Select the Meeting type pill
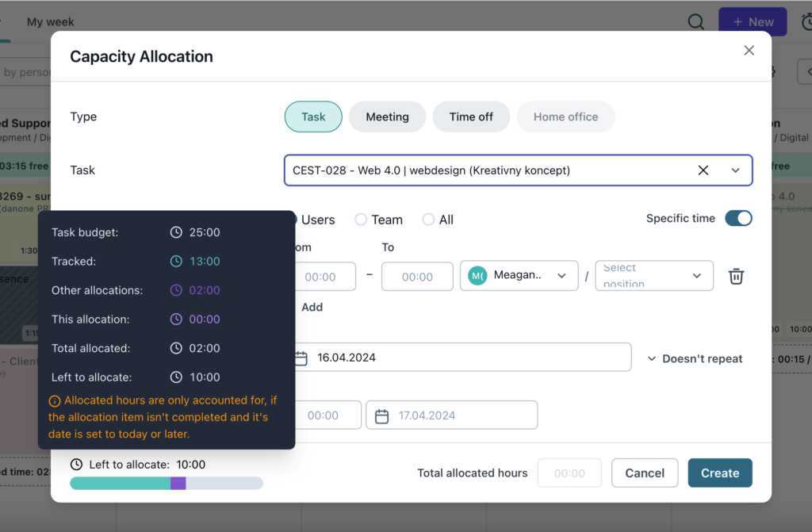812x532 pixels. pyautogui.click(x=387, y=117)
